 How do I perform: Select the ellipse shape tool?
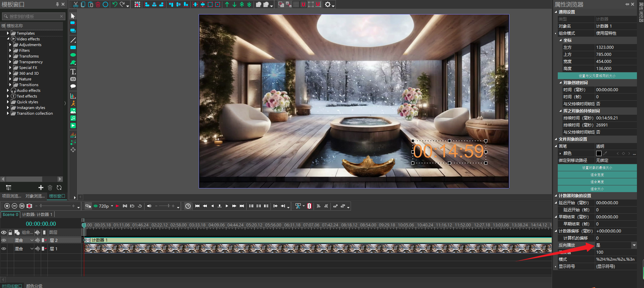[73, 55]
